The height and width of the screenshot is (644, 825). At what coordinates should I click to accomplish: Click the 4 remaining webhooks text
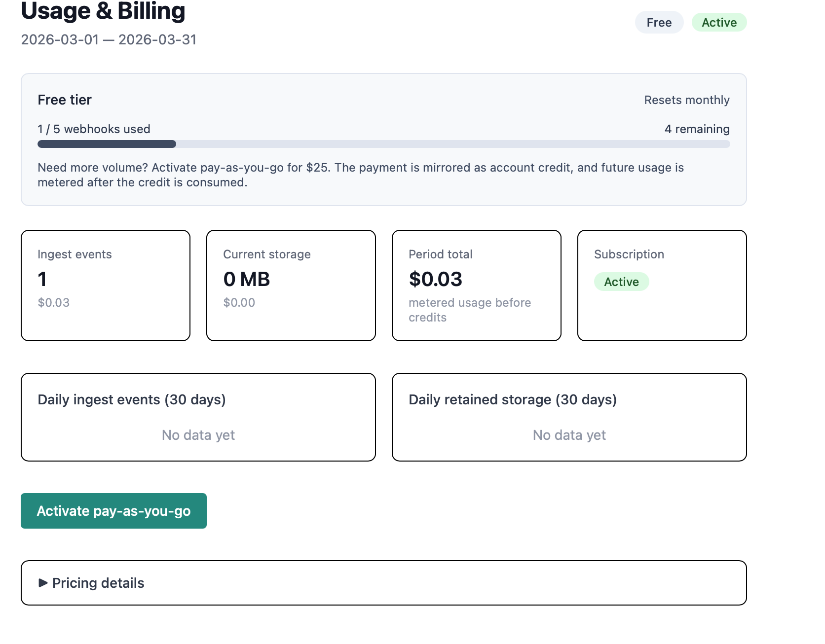point(697,129)
